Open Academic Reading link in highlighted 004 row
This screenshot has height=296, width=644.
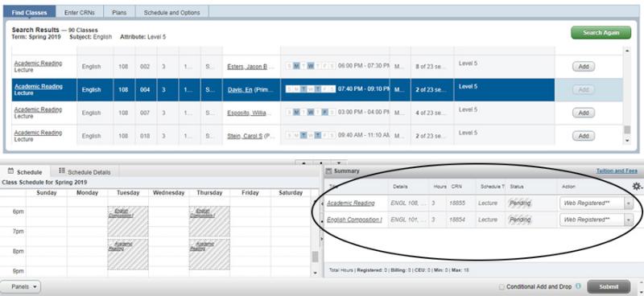[38, 86]
